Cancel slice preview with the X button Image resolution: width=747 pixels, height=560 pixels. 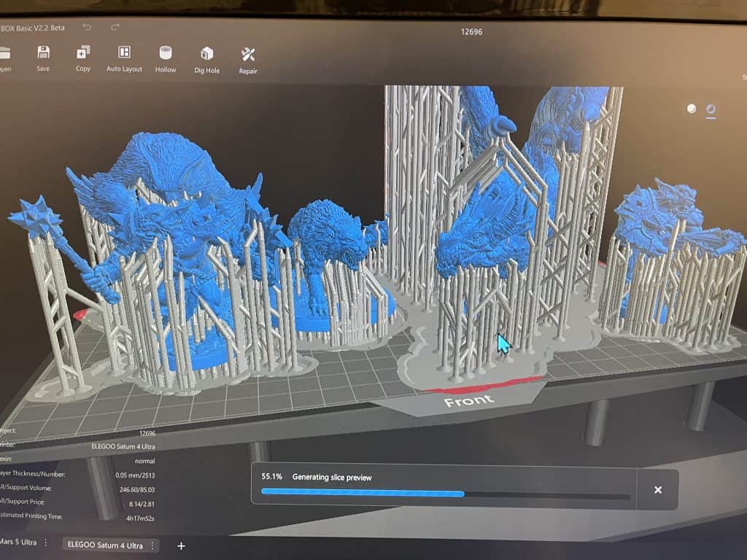point(658,489)
